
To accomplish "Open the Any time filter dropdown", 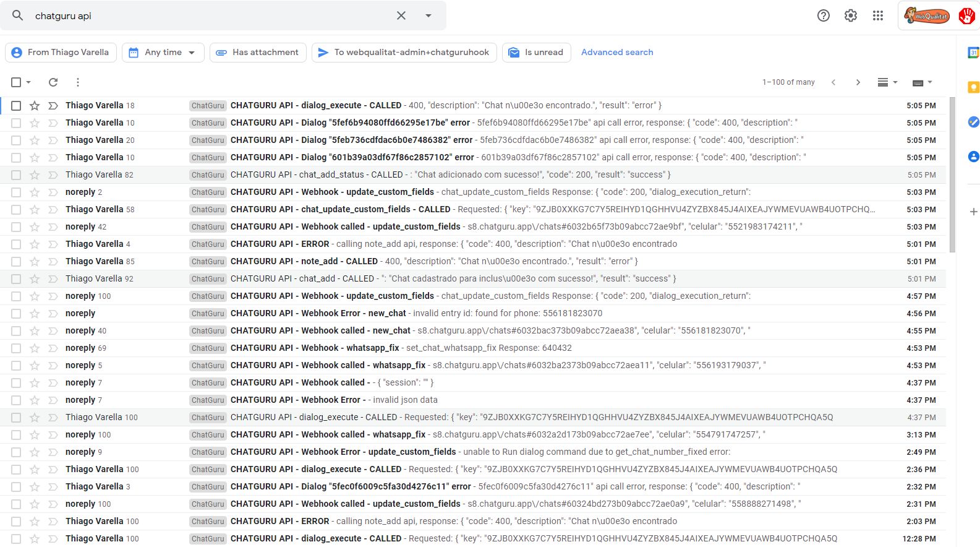I will (x=163, y=53).
